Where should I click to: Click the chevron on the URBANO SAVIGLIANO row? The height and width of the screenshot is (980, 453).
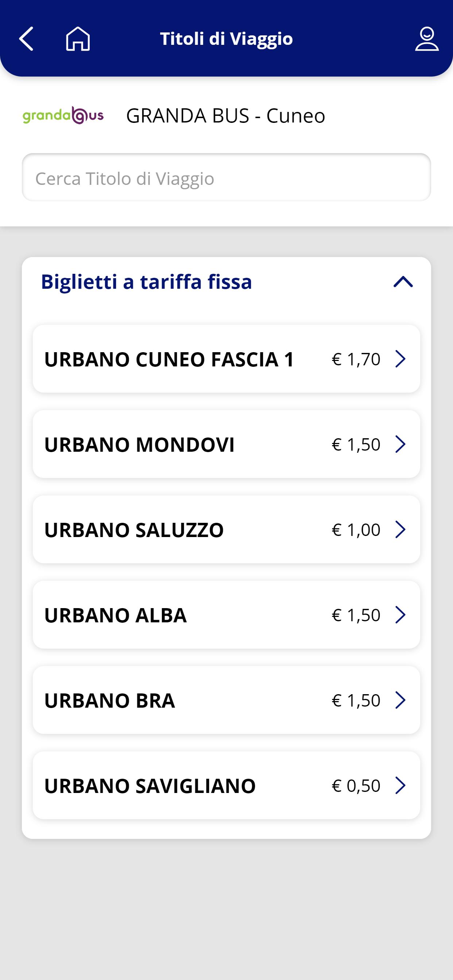click(400, 785)
